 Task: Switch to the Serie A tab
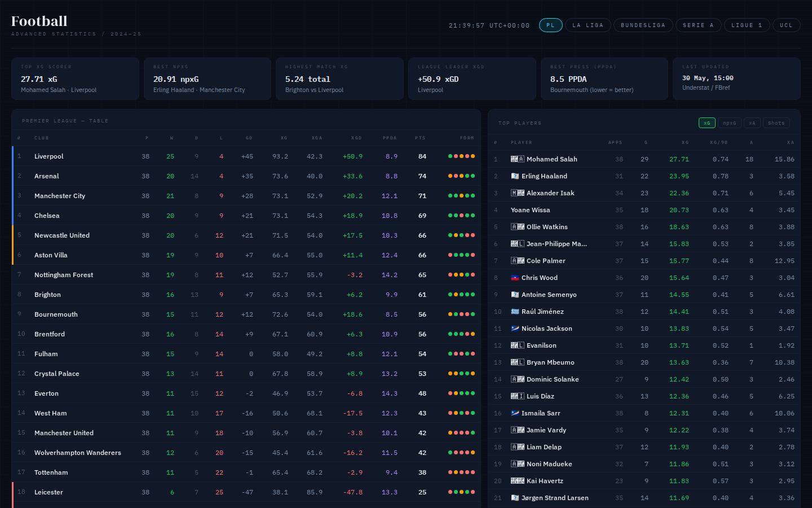[x=698, y=25]
